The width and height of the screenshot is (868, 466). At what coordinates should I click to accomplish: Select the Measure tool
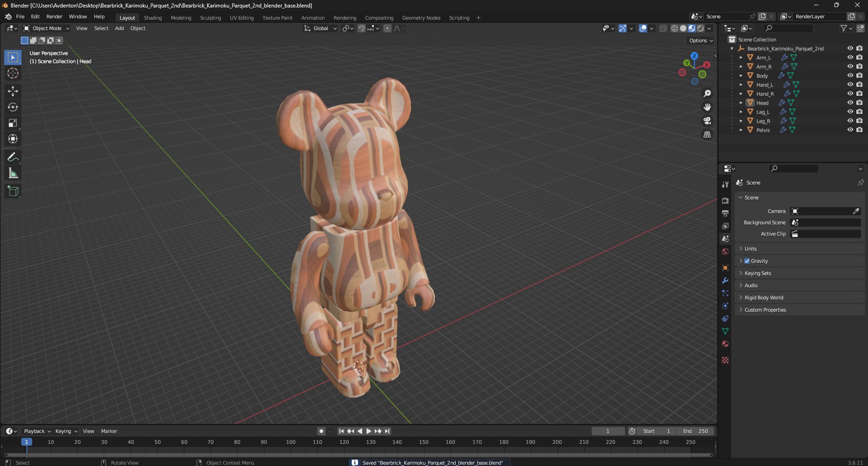point(13,173)
